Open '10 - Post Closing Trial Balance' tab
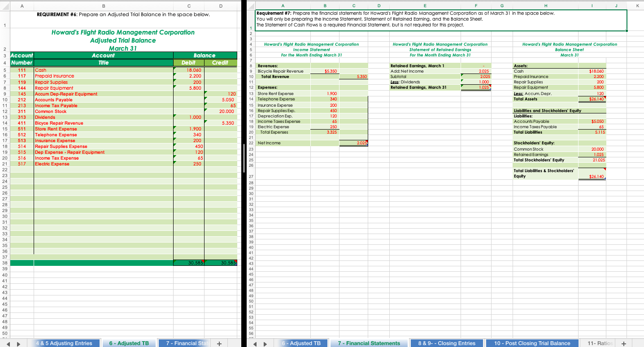Viewport: 644px width, 347px height. 532,343
